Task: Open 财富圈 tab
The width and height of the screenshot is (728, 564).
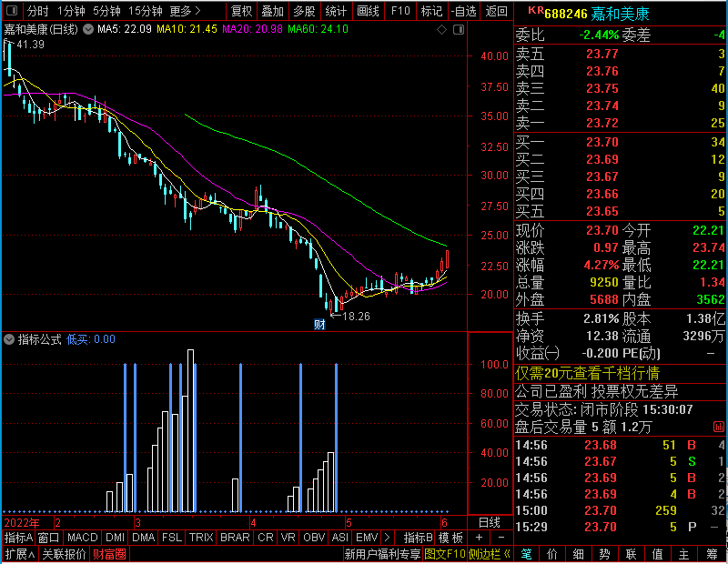Action: (109, 554)
